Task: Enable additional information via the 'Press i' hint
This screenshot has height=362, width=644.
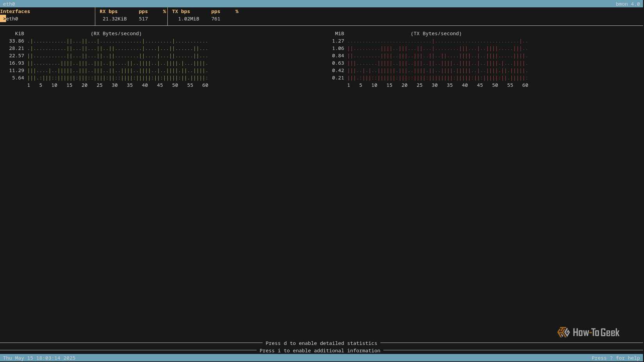Action: pos(320,351)
